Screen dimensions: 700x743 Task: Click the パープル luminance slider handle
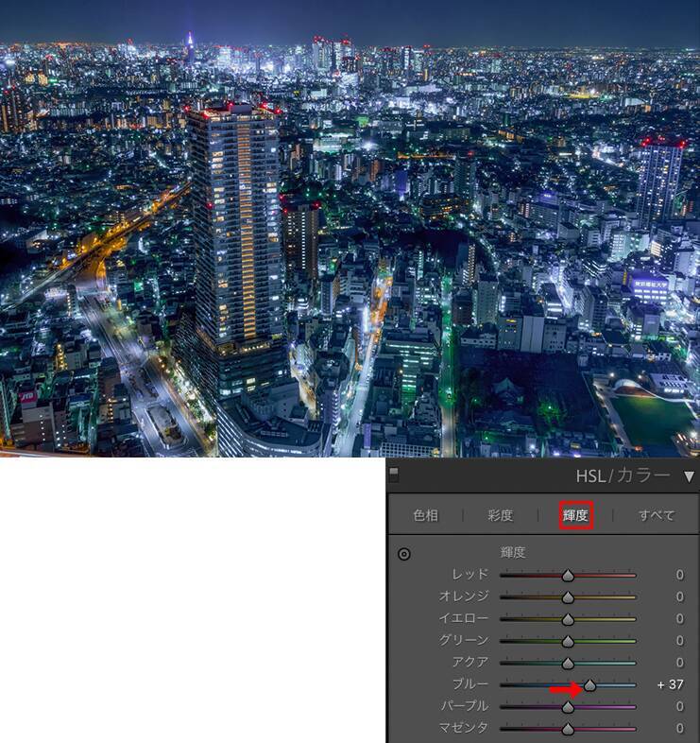pos(568,707)
